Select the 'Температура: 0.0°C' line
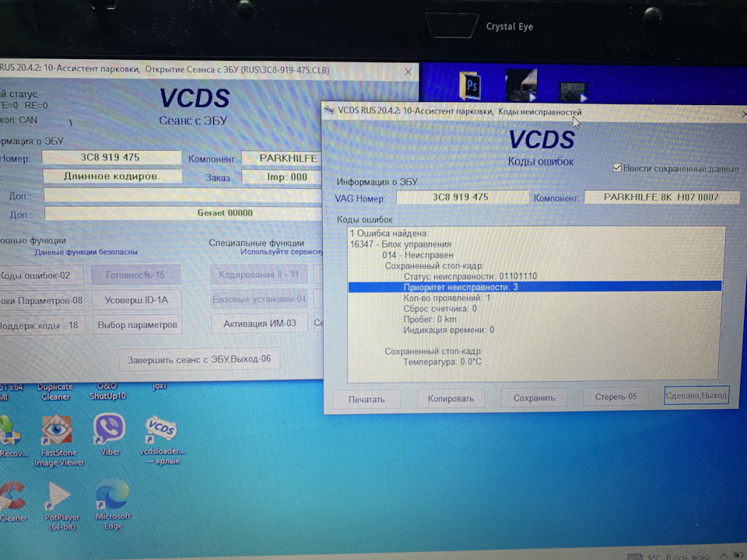Screen dimensions: 747x560 (x=442, y=362)
